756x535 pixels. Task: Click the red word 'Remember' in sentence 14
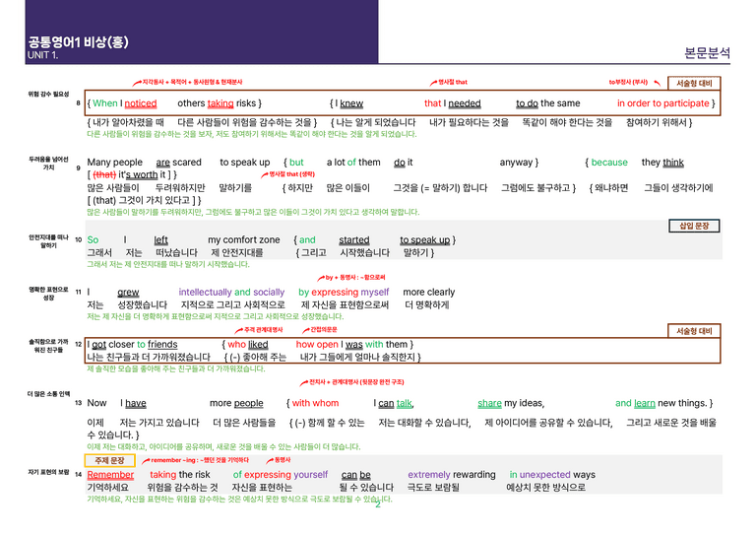[x=110, y=475]
